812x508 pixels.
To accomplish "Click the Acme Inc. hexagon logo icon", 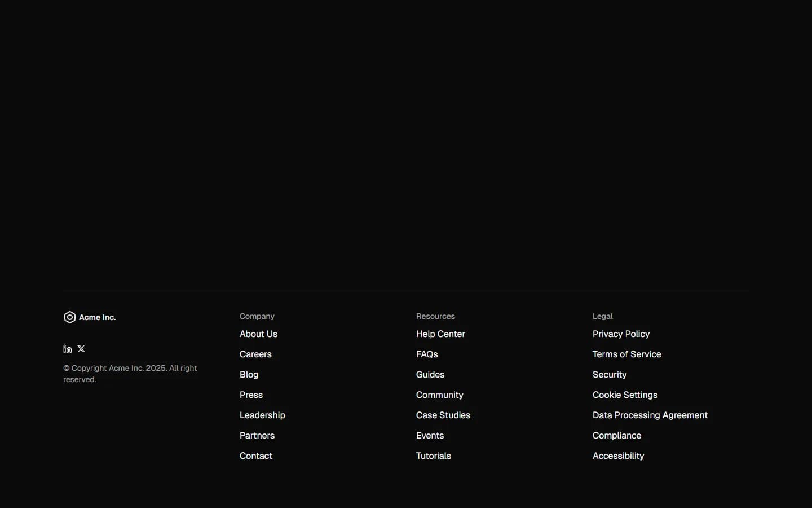I will [69, 317].
